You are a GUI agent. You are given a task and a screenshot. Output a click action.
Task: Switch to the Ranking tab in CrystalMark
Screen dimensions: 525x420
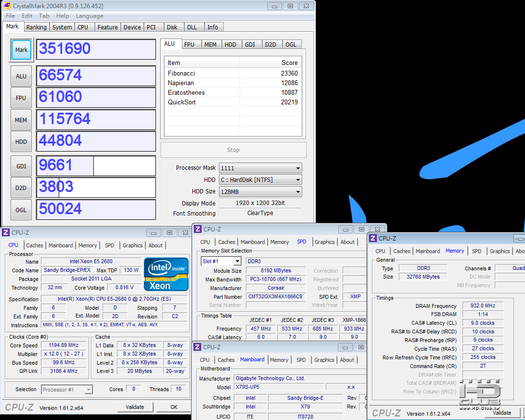(37, 27)
